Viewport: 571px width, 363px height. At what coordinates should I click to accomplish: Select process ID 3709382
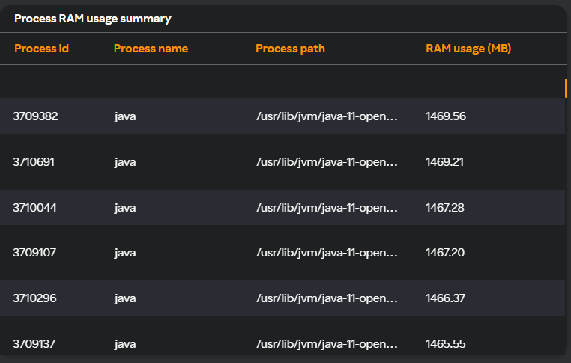point(35,116)
